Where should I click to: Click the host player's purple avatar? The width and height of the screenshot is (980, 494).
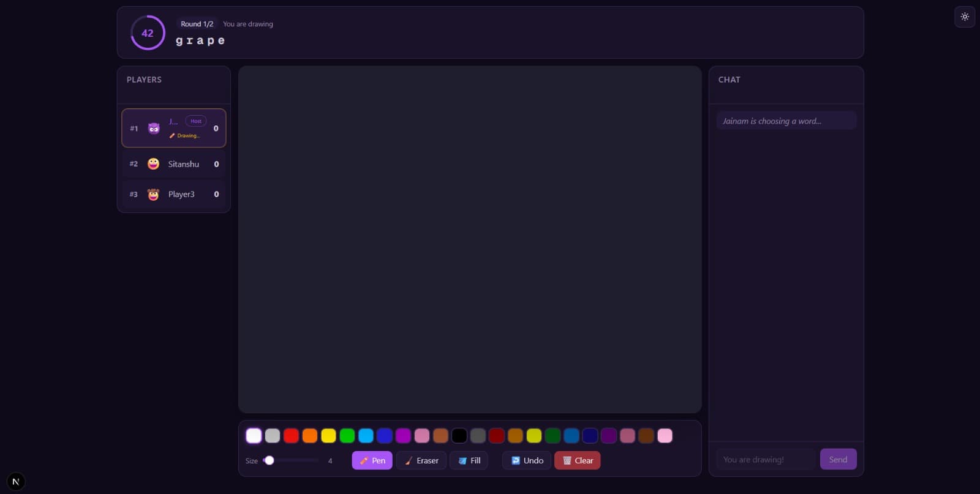pyautogui.click(x=154, y=129)
